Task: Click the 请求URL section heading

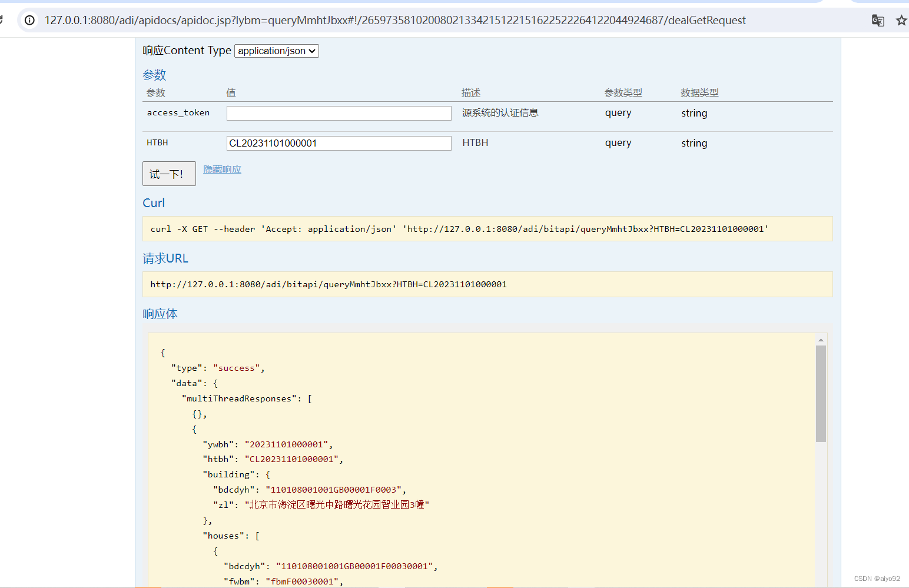Action: [x=165, y=258]
